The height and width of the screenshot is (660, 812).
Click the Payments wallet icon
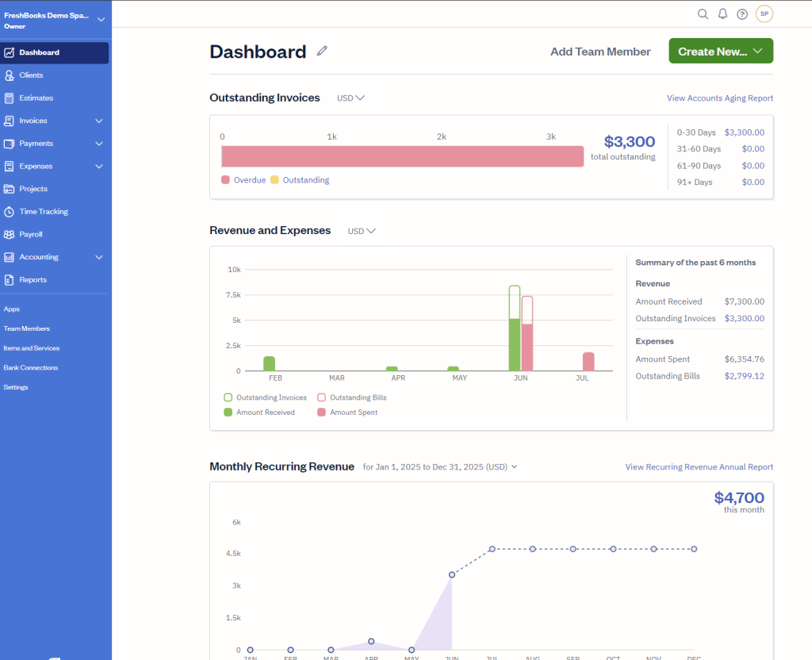pyautogui.click(x=9, y=144)
